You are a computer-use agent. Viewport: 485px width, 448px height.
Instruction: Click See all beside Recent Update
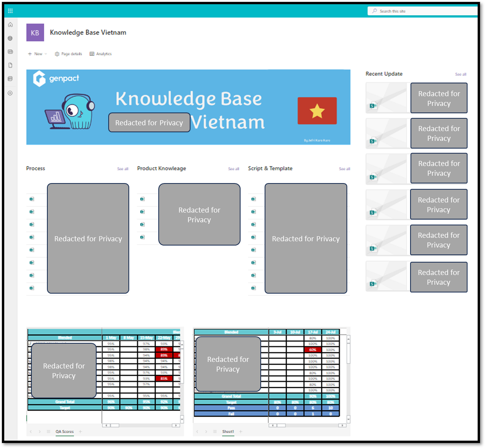pyautogui.click(x=461, y=74)
